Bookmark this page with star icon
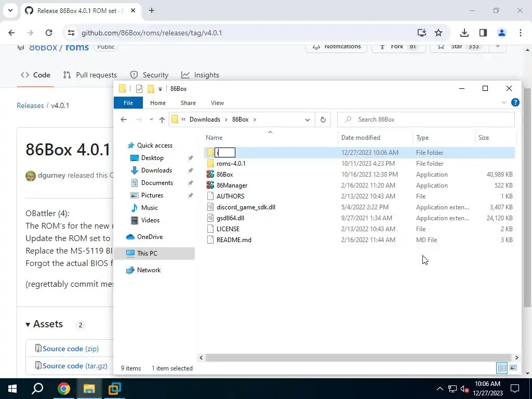 (438, 33)
